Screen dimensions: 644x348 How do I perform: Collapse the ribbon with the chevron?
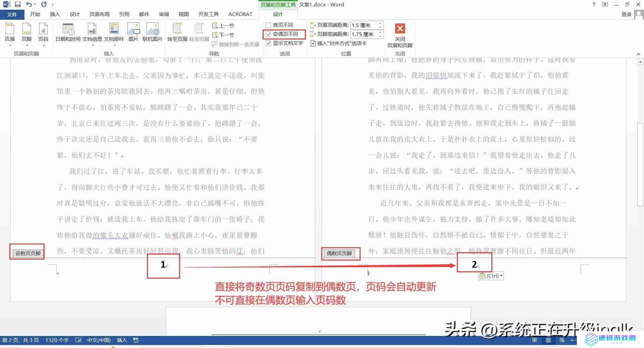(x=638, y=54)
